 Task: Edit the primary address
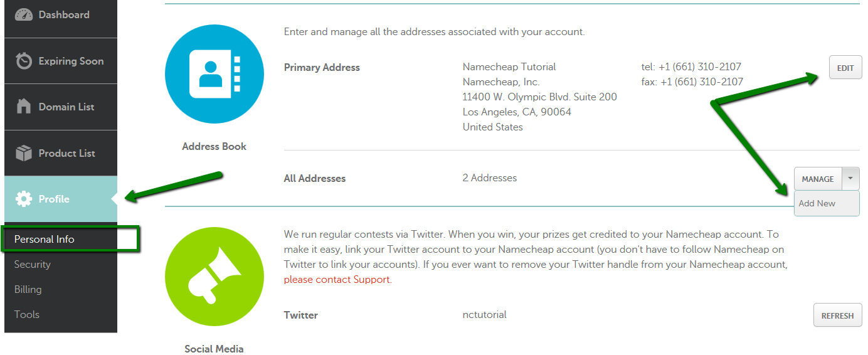tap(845, 68)
